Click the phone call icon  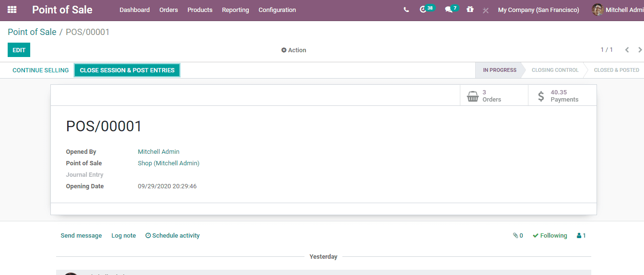pyautogui.click(x=406, y=10)
